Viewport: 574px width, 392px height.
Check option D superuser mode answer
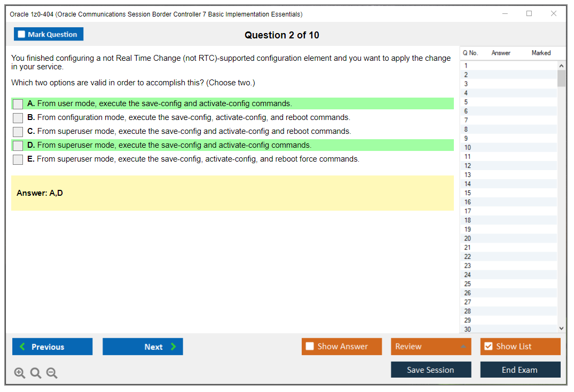coord(18,146)
